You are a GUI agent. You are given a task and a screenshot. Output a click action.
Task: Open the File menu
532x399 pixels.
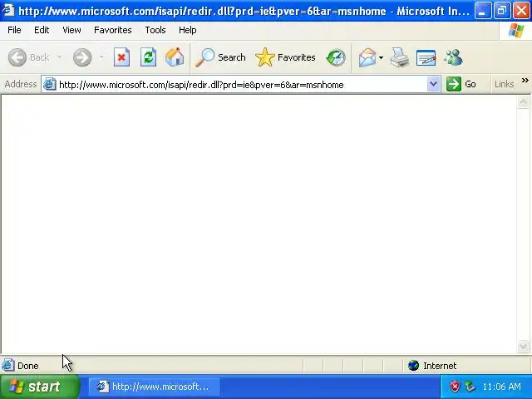coord(14,30)
